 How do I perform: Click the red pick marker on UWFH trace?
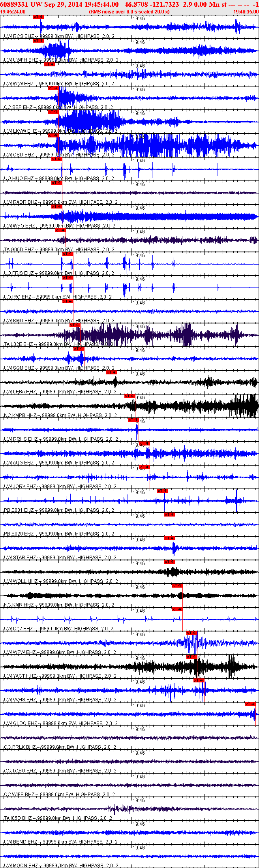pos(38,41)
